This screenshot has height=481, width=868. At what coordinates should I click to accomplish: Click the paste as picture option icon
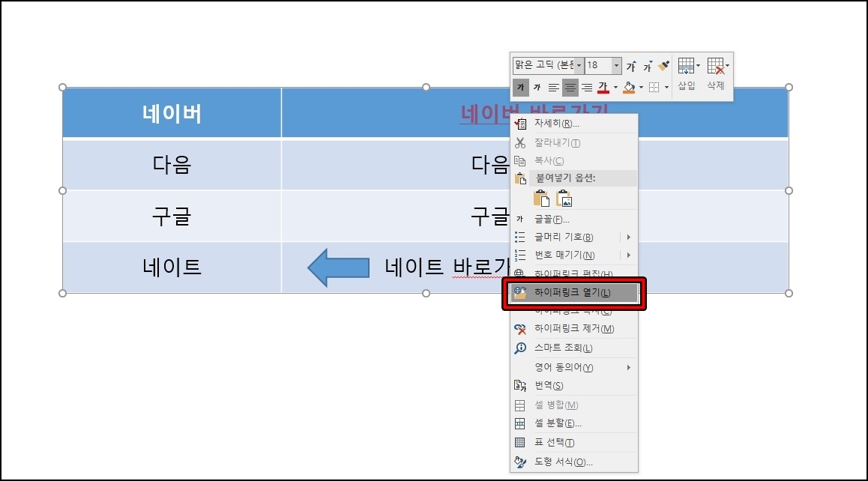click(x=564, y=198)
